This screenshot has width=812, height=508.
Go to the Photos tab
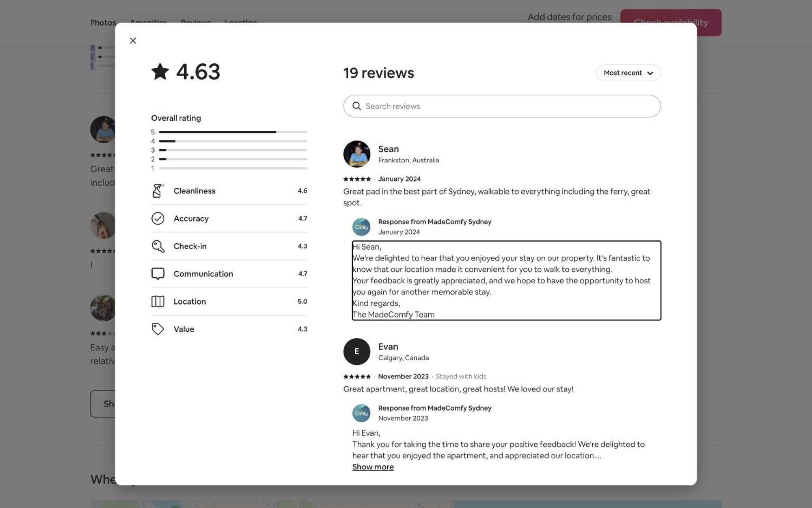103,23
